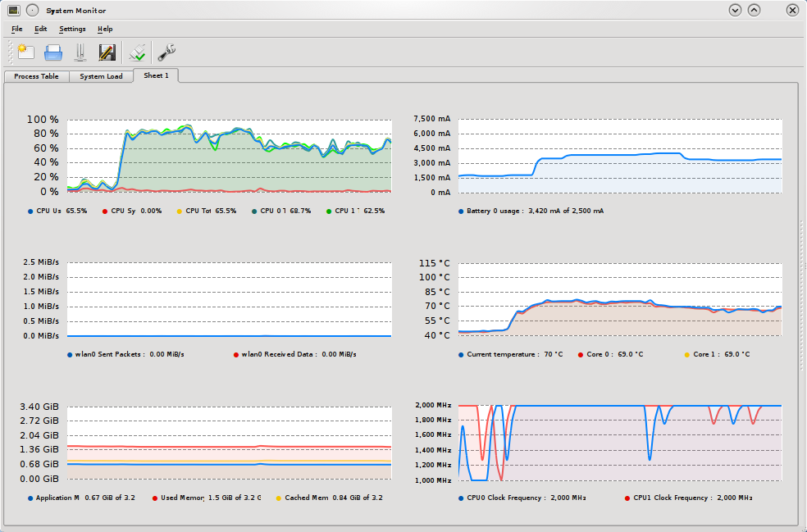The width and height of the screenshot is (807, 532).
Task: Open the Help menu
Action: (x=105, y=29)
